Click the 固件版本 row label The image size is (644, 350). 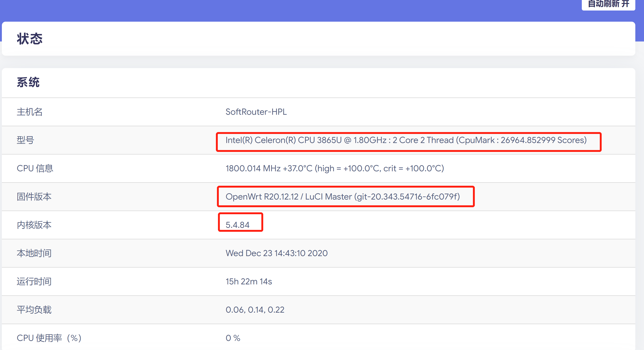point(34,196)
